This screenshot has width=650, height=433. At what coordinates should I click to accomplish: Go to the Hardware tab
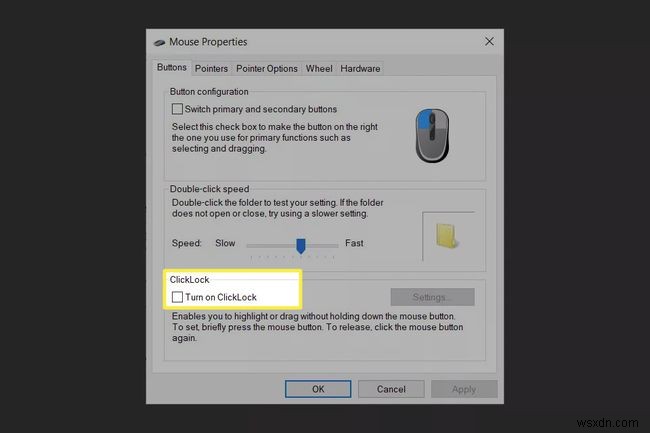(x=360, y=69)
